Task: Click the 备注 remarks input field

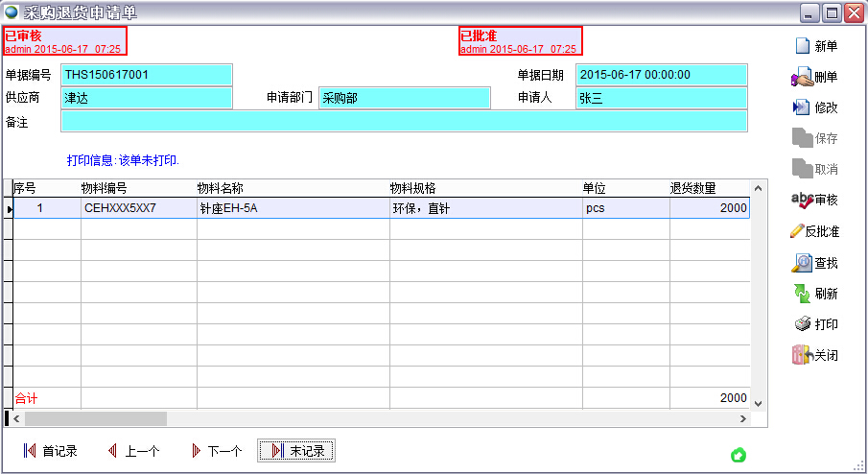Action: coord(403,121)
